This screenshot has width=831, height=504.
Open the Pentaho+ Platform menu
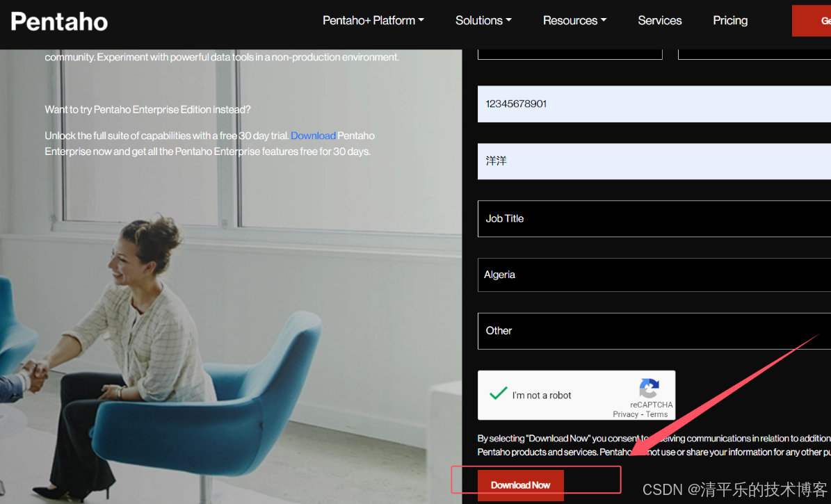tap(373, 21)
